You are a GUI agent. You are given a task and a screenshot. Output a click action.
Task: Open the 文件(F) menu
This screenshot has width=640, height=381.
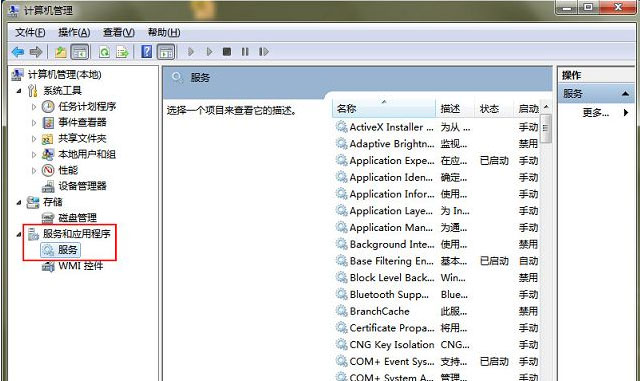coord(30,32)
